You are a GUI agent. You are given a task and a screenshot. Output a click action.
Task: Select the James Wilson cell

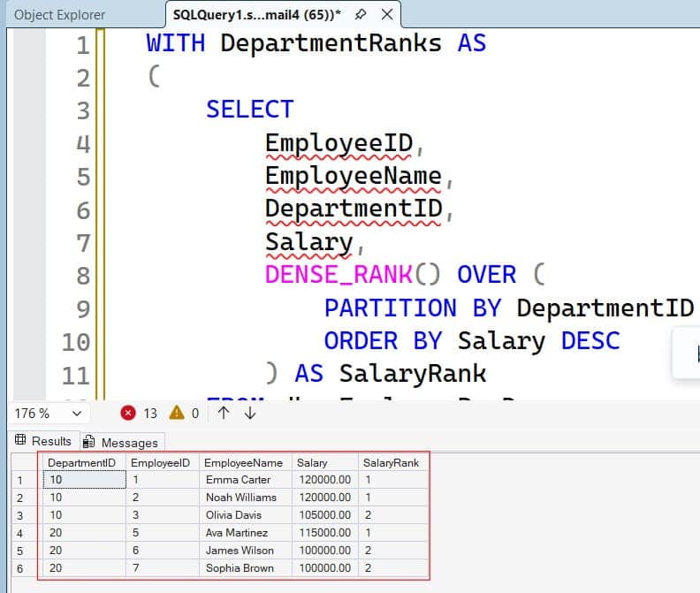pyautogui.click(x=246, y=551)
